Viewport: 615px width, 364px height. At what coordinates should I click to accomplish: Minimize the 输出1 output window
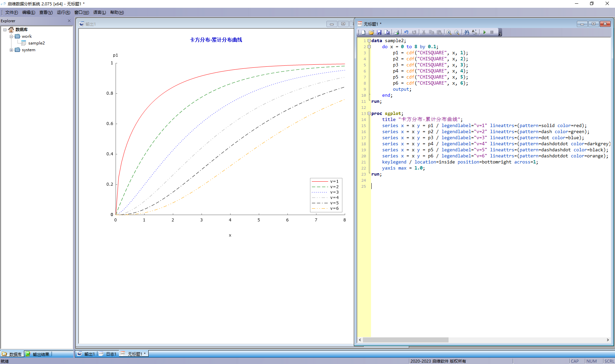(x=332, y=24)
